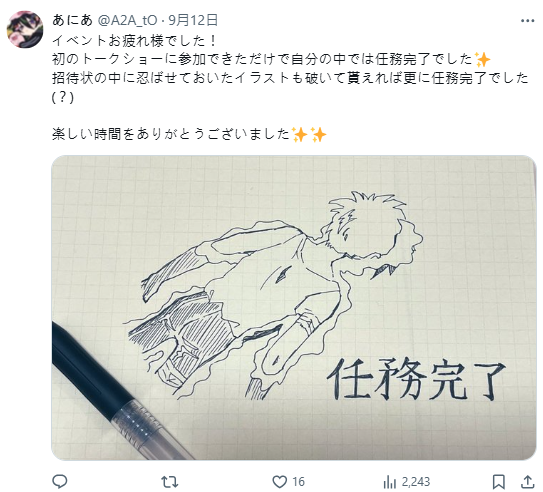
Task: View post analytics bar chart icon
Action: [390, 482]
